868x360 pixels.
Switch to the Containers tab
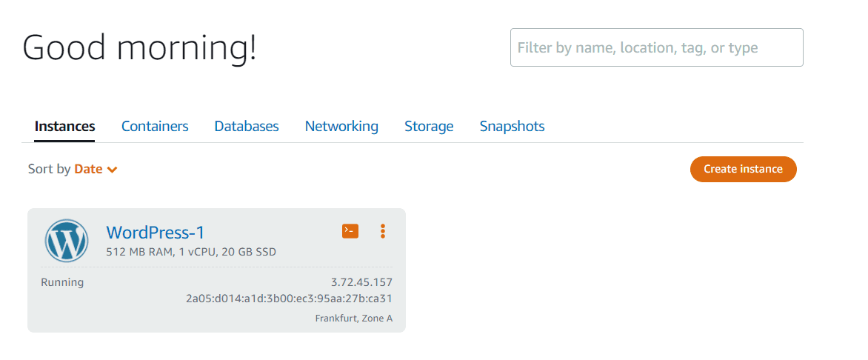pos(155,127)
